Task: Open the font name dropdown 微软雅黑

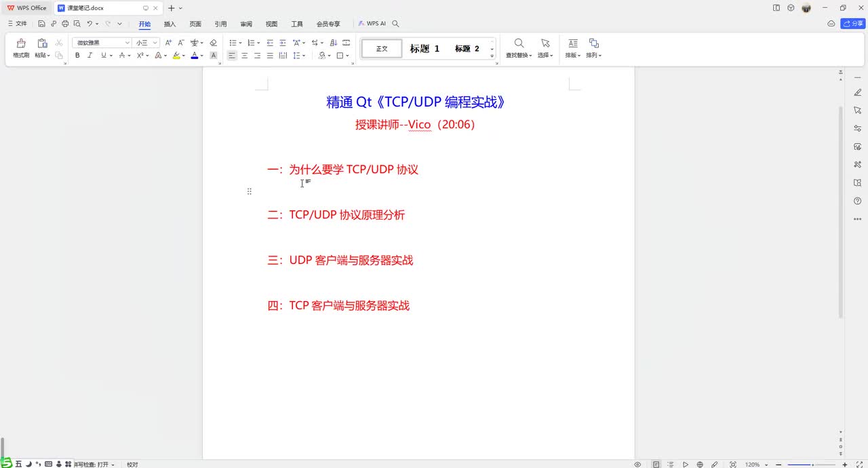Action: [x=102, y=43]
